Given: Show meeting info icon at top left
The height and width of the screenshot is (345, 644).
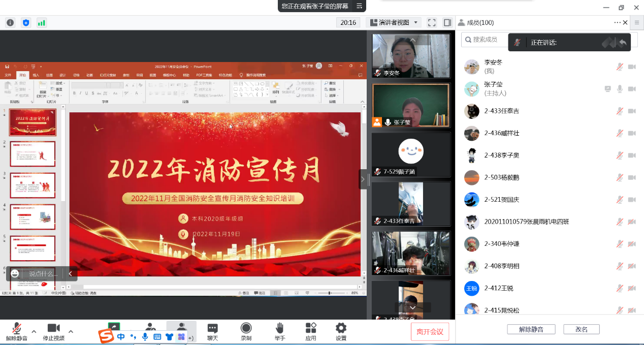Looking at the screenshot, I should click(10, 22).
